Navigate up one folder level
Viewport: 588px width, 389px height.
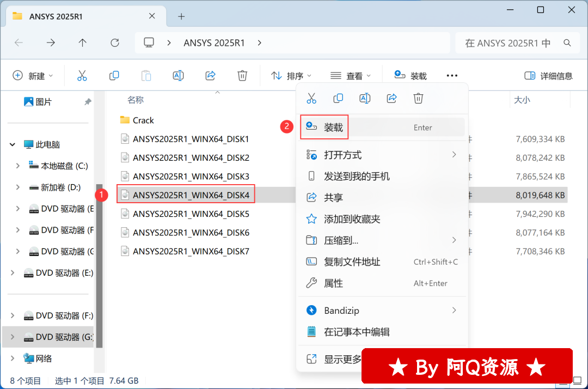83,42
